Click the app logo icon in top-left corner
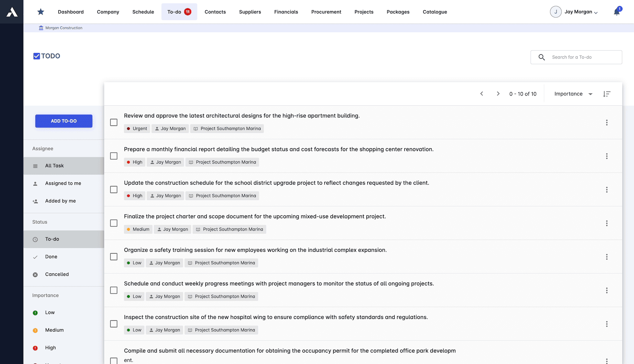The image size is (634, 364). point(11,11)
